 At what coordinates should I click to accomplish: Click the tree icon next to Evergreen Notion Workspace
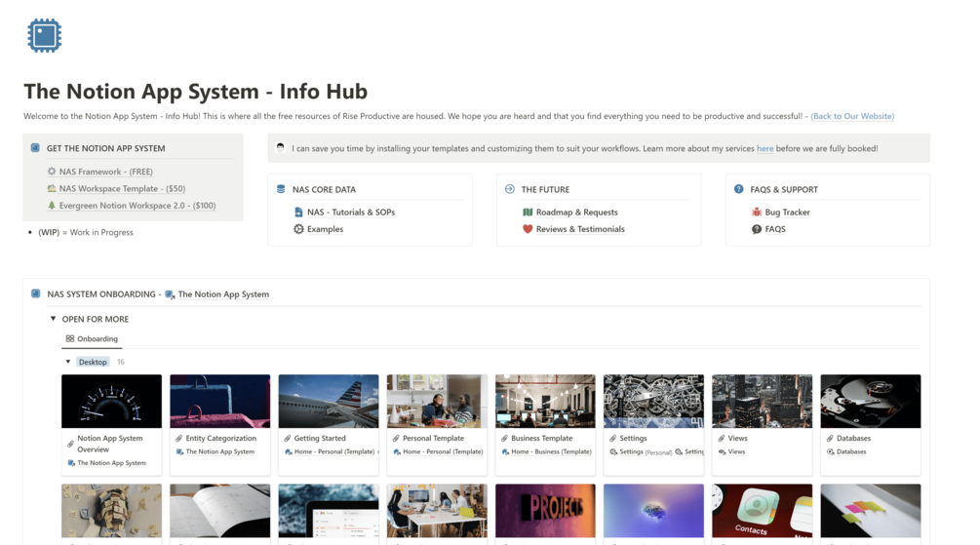pos(52,205)
